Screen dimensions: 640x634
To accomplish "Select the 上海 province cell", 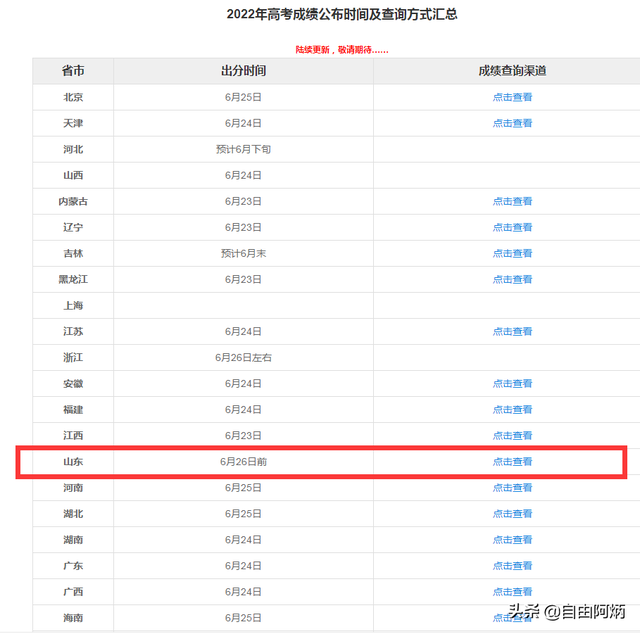I will 73,305.
